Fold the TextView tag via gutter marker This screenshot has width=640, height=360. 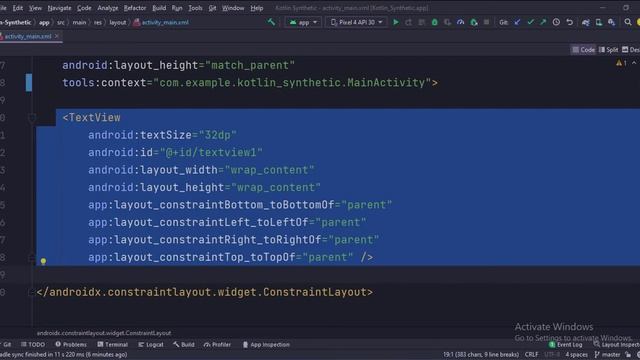32,118
